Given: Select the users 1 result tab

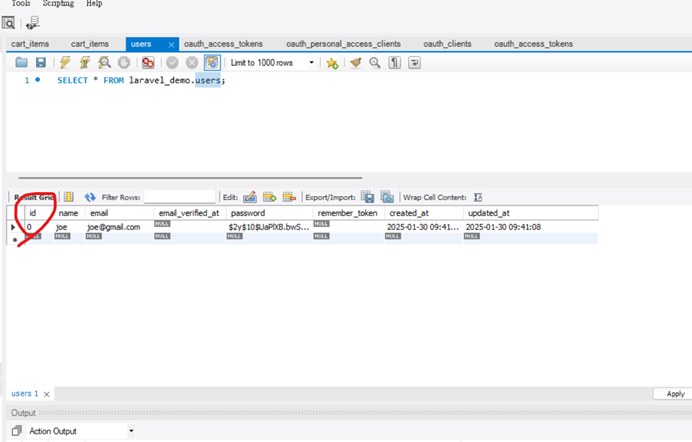Looking at the screenshot, I should (25, 393).
